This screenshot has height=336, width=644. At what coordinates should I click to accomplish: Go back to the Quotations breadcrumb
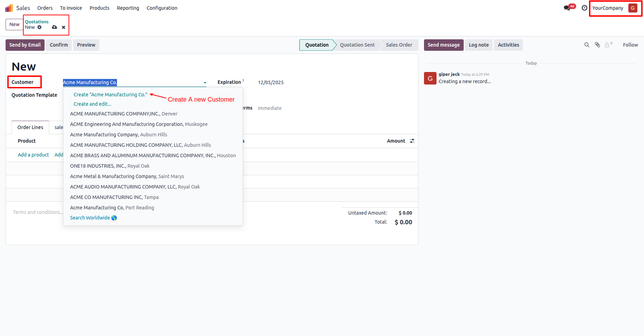click(x=37, y=22)
